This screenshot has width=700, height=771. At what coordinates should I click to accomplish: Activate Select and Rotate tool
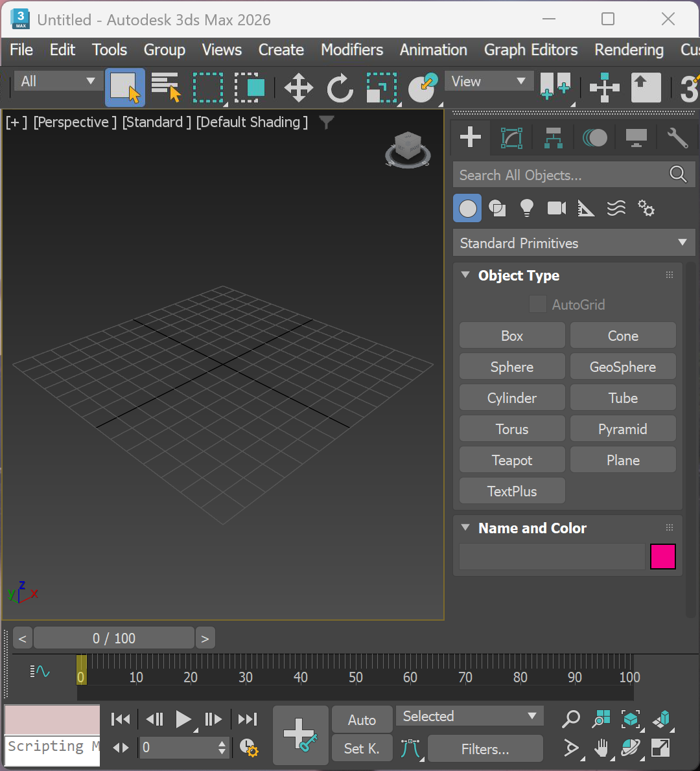[340, 88]
